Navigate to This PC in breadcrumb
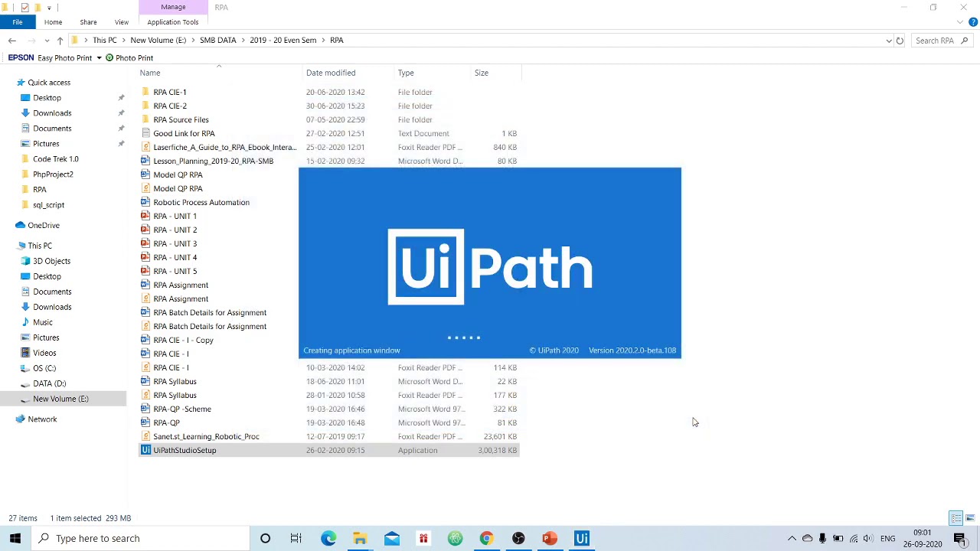This screenshot has height=551, width=980. 105,40
